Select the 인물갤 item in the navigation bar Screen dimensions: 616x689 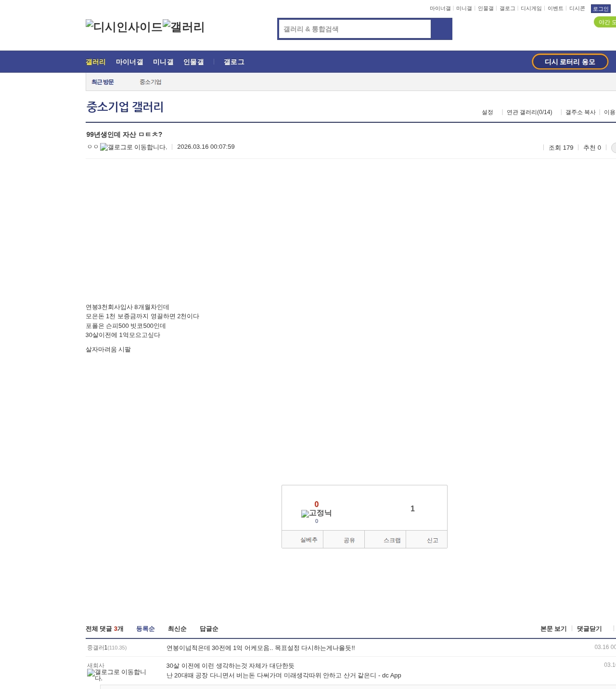click(x=193, y=62)
